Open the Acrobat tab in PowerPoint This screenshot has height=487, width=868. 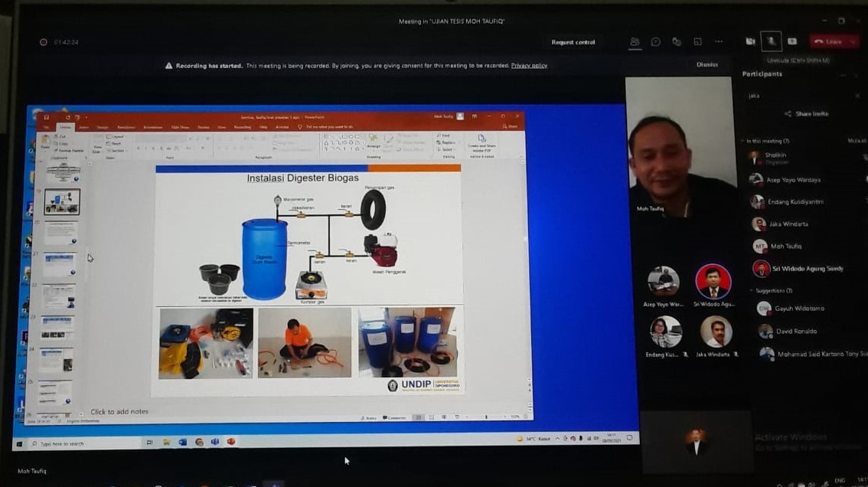282,127
